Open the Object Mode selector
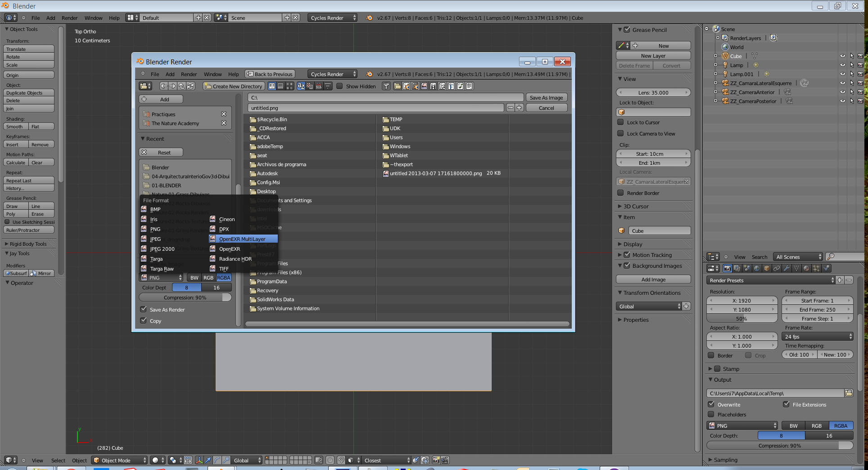 (120, 460)
